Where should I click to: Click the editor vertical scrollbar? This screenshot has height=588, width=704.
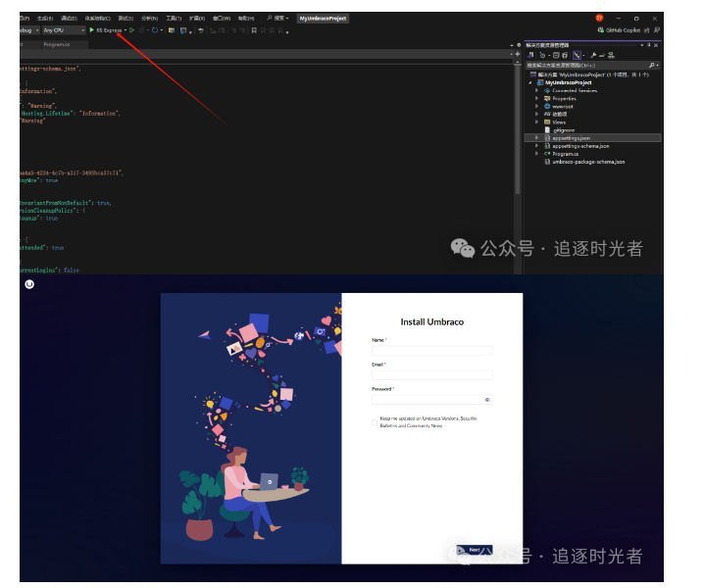[518, 130]
